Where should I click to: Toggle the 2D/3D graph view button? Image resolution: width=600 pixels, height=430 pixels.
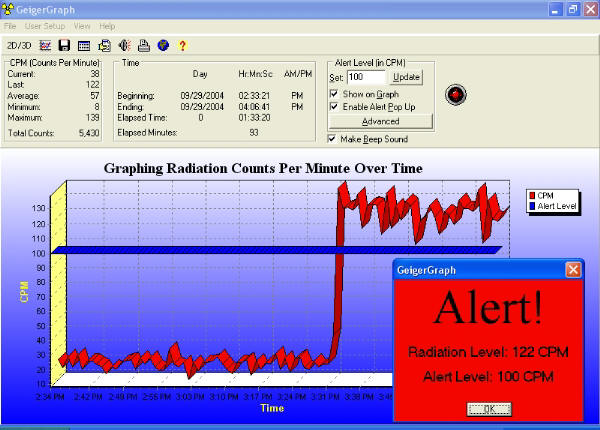19,46
